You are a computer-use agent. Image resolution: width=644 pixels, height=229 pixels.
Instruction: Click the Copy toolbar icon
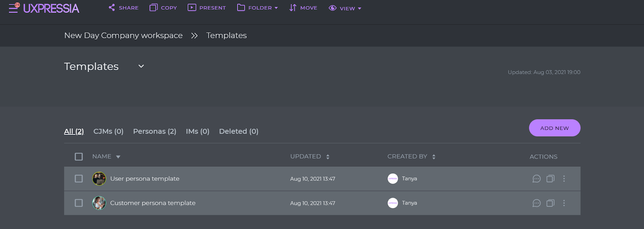tap(153, 8)
